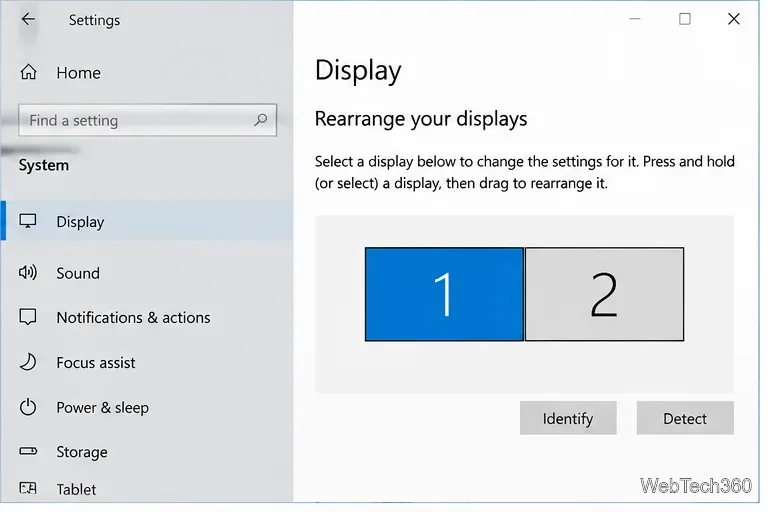Click the System heading in sidebar
Viewport: 768px width, 512px height.
click(44, 165)
